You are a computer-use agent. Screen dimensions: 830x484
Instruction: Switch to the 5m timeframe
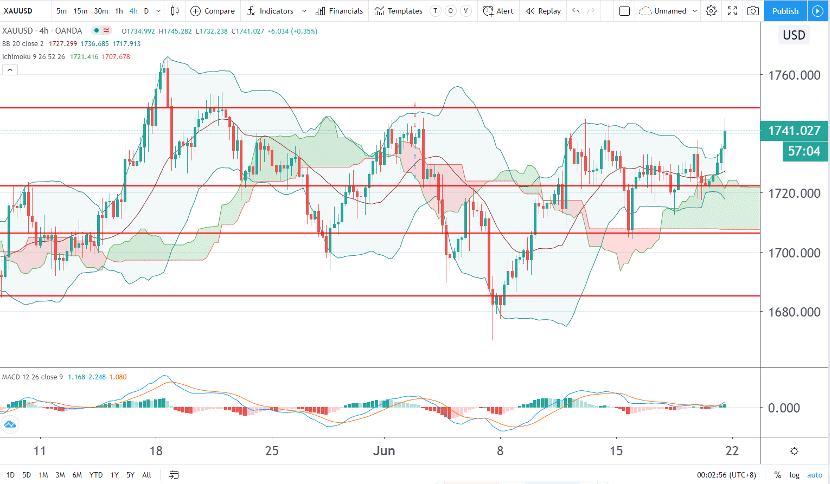pyautogui.click(x=61, y=11)
